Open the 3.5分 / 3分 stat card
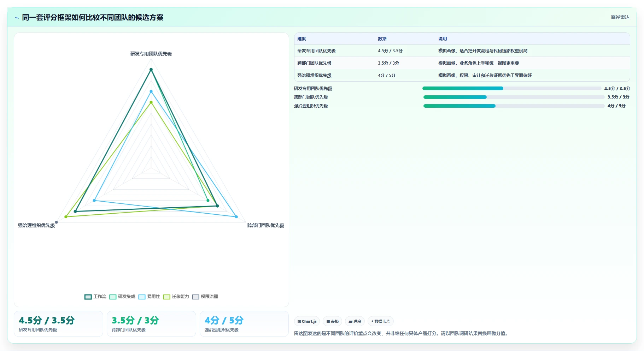 [151, 324]
